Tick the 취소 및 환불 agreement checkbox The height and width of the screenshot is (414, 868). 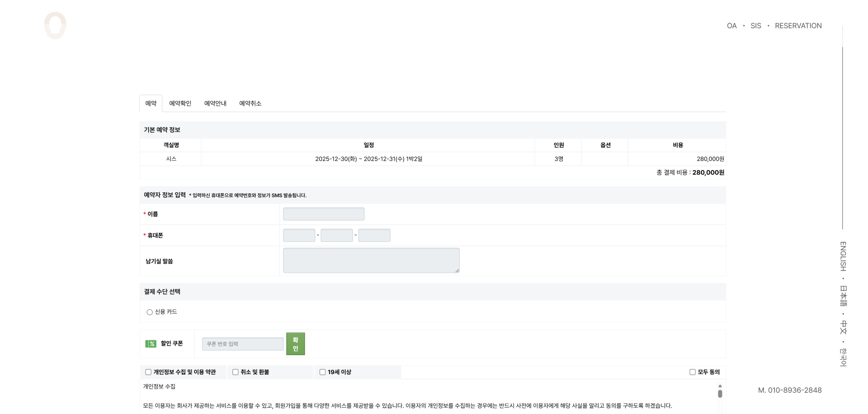pos(236,372)
